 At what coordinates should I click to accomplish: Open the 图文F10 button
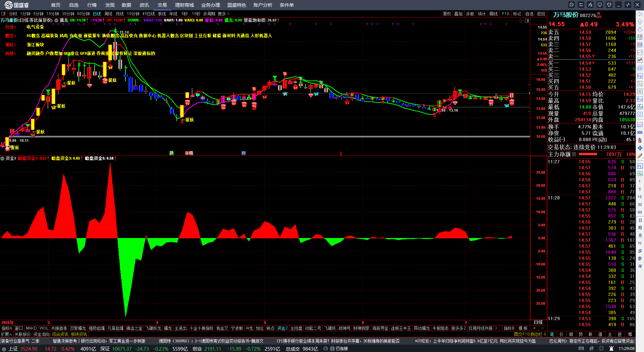tap(522, 334)
